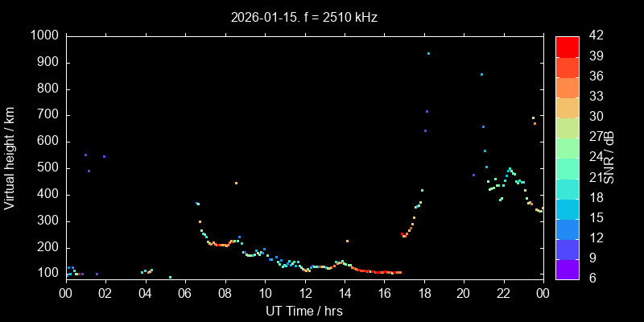
Task: Click the red 39–42 dB colorbar segment
Action: (568, 47)
